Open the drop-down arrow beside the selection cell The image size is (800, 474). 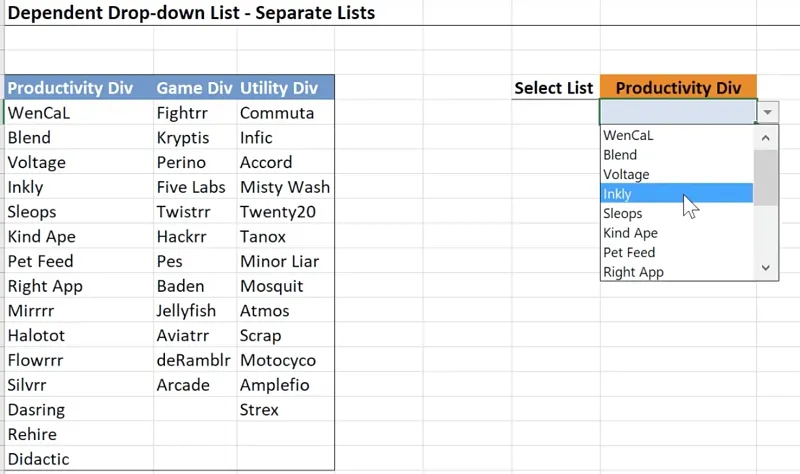pos(768,112)
